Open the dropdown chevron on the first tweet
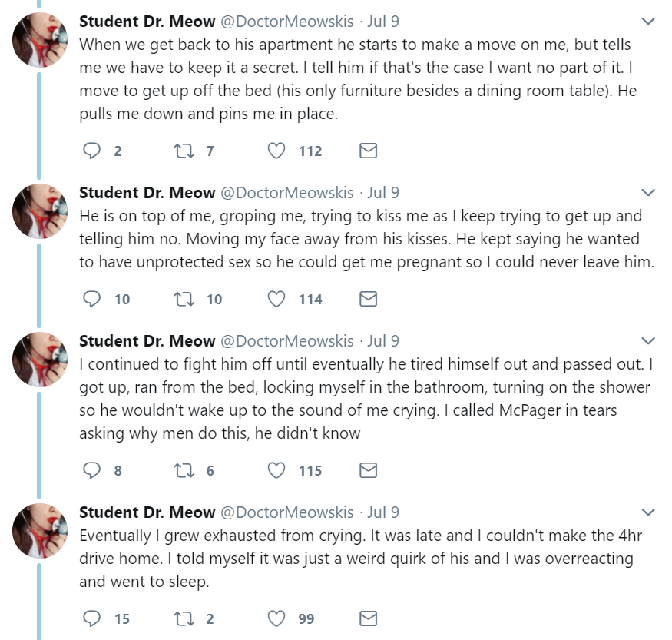This screenshot has width=672, height=640. [x=647, y=21]
